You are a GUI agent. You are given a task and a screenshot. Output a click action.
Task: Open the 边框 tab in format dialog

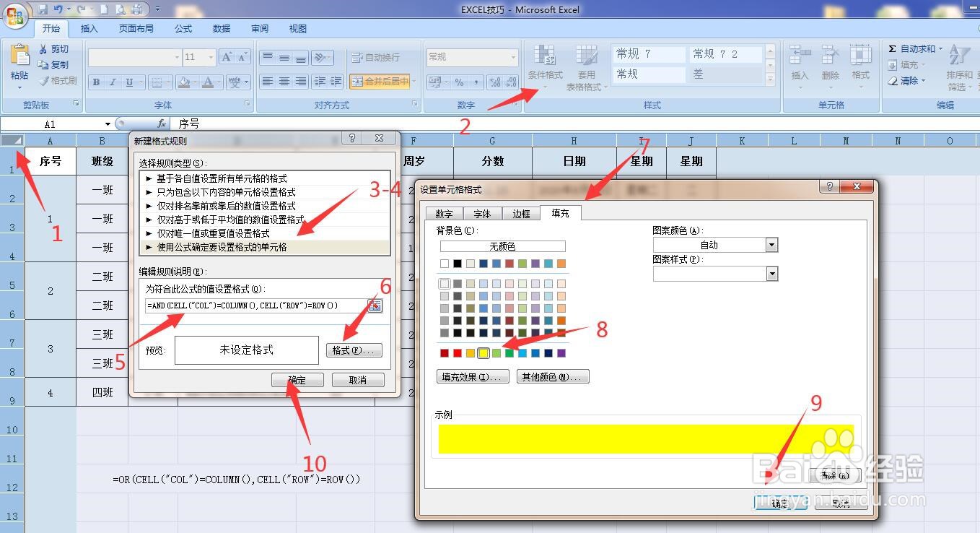[521, 214]
